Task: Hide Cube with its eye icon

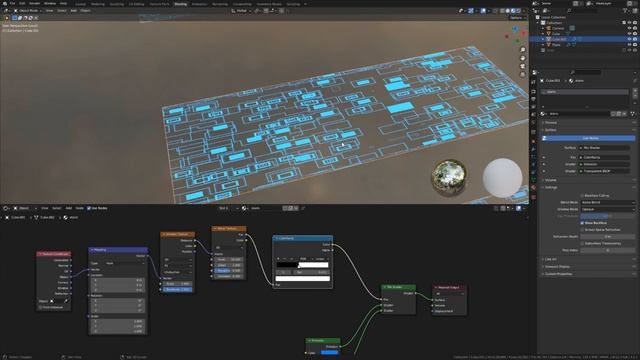Action: pyautogui.click(x=629, y=34)
